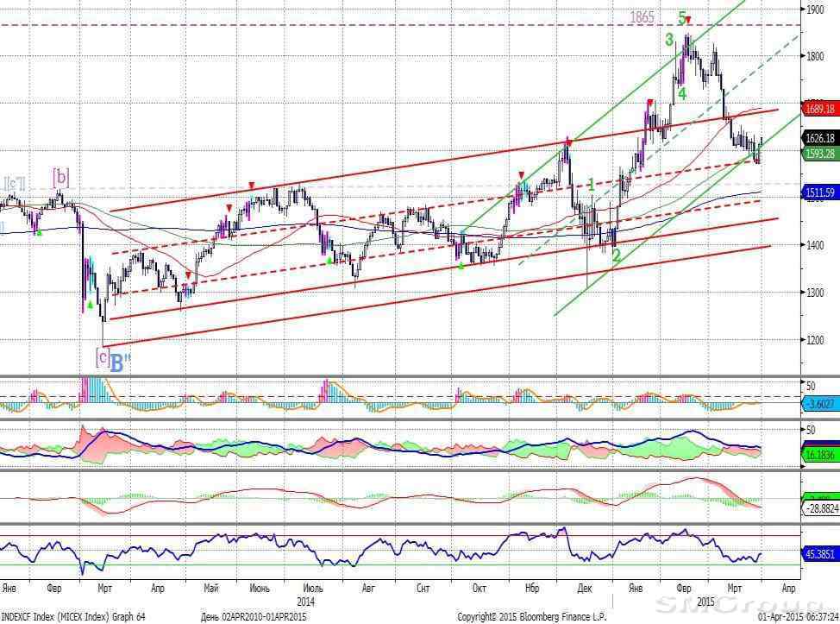Screen dimensions: 840x624
Task: Click the 1865 resistance level label
Action: [642, 17]
